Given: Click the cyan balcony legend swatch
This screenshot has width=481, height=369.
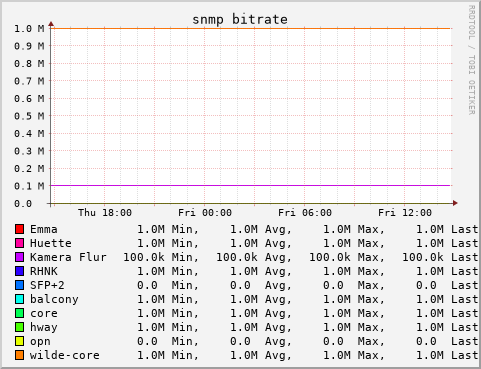Looking at the screenshot, I should 20,299.
